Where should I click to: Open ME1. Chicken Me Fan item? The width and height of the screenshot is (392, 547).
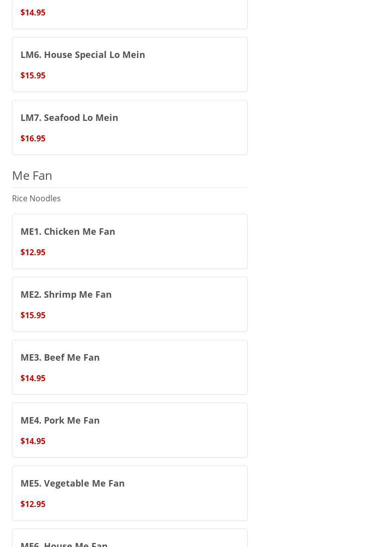68,231
